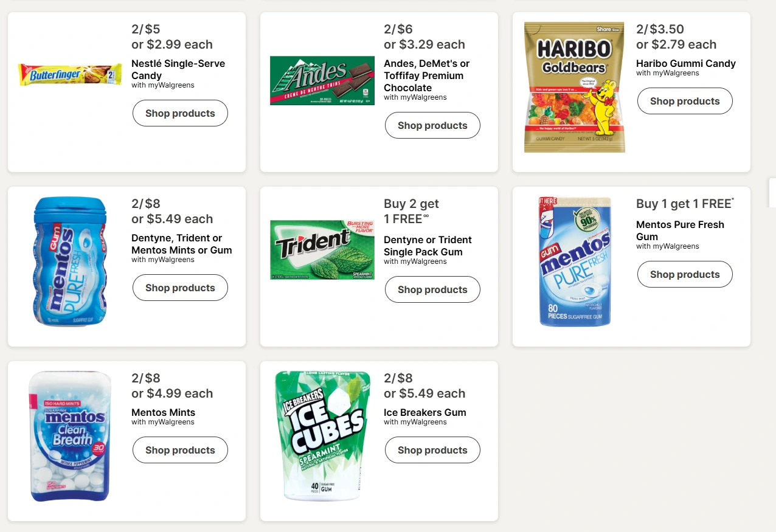This screenshot has width=776, height=532.
Task: Open Dentyne or Trident Single Pack Gum title
Action: (x=428, y=246)
